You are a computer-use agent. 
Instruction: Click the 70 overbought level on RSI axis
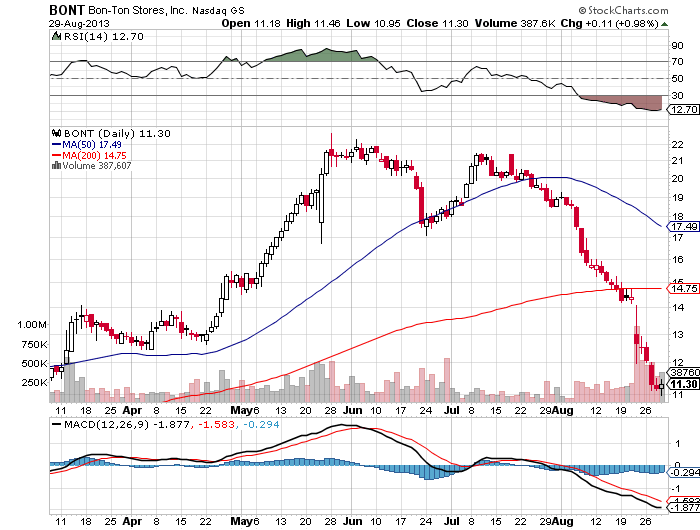[x=677, y=62]
